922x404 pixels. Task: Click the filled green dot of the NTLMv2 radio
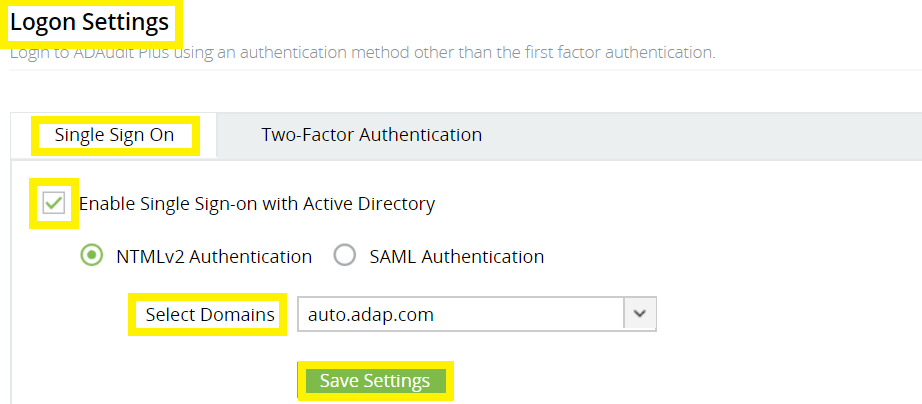(x=91, y=256)
